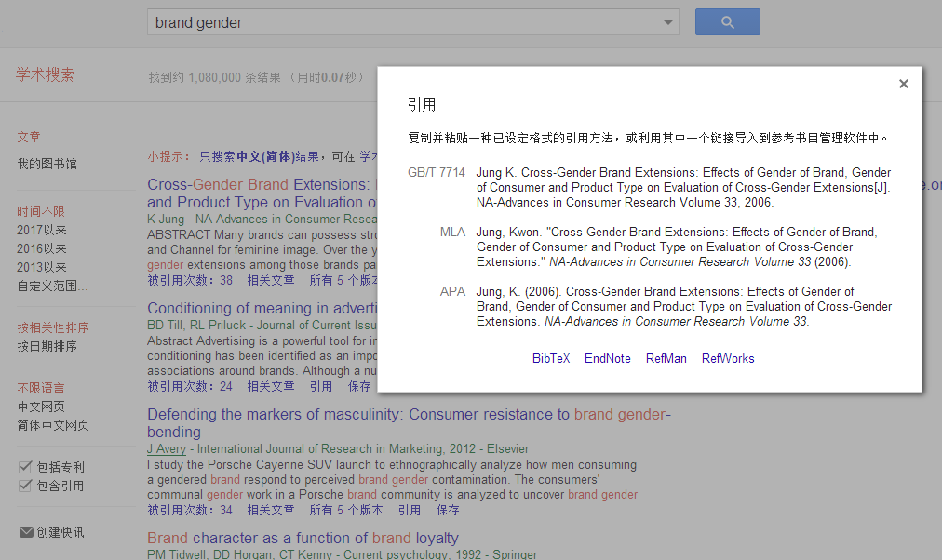Close the 引用 citation dialog
This screenshot has width=942, height=560.
[x=903, y=84]
